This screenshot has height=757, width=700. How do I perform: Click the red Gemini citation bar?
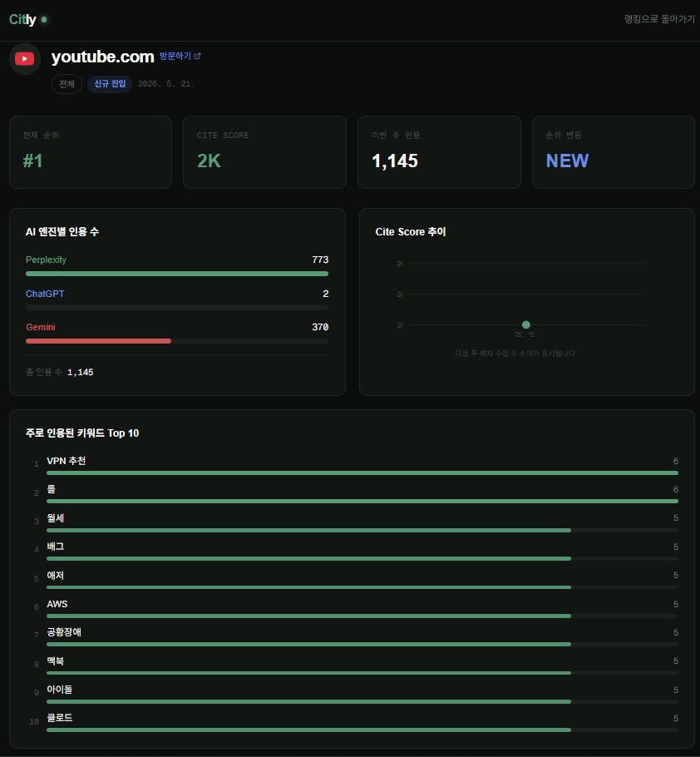pyautogui.click(x=98, y=341)
